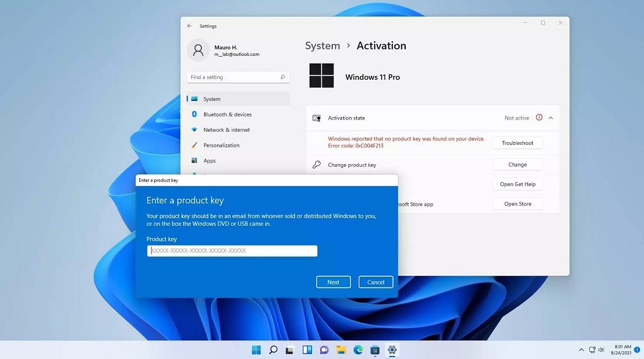
Task: Show hidden system tray icons
Action: click(x=581, y=350)
